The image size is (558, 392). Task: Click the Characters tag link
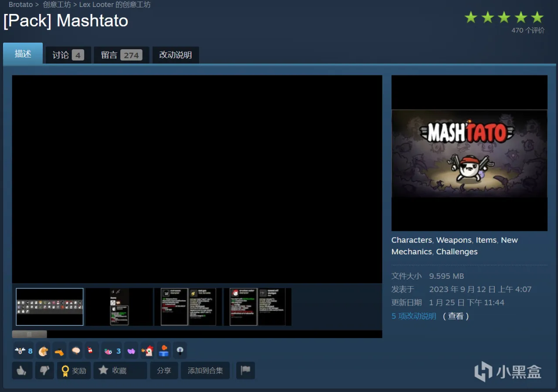[x=412, y=240]
